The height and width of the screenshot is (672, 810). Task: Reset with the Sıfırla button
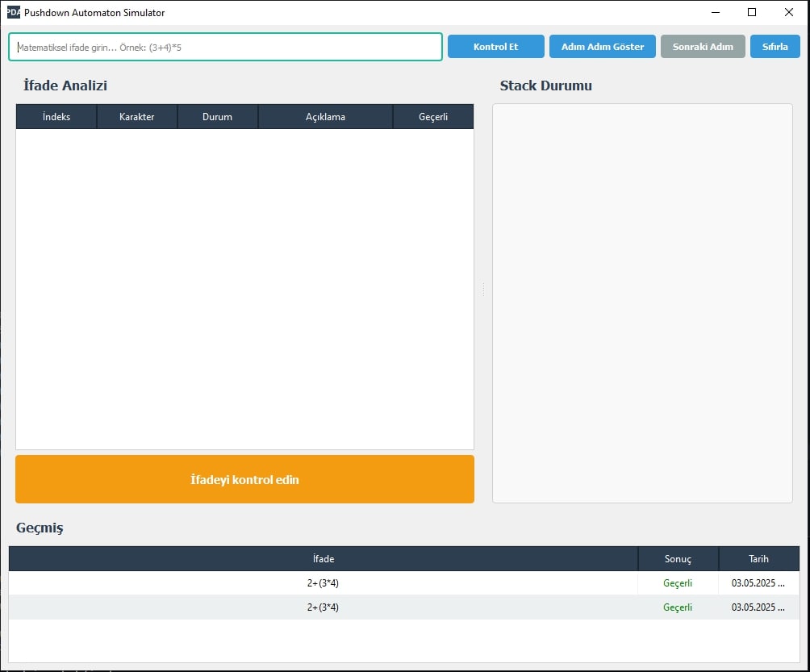click(x=775, y=47)
